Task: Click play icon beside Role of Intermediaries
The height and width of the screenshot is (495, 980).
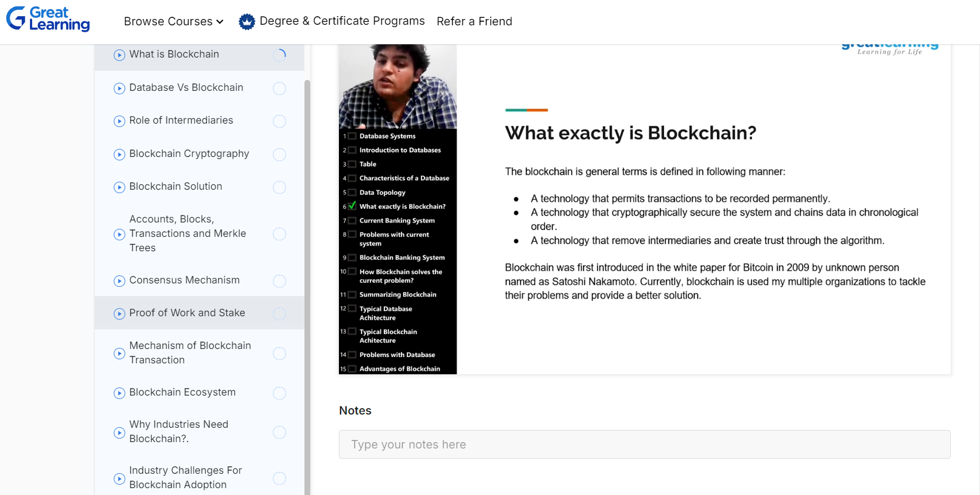Action: click(x=119, y=121)
